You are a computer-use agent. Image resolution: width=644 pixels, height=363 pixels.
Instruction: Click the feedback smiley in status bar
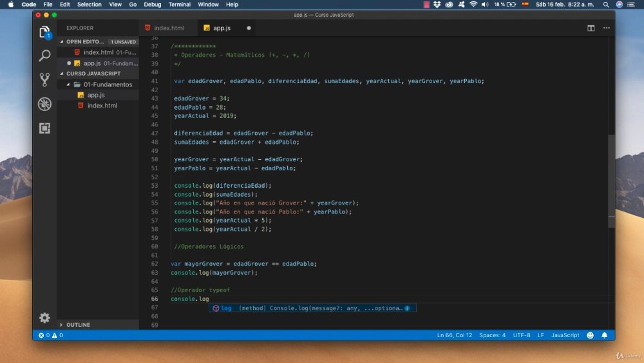pyautogui.click(x=590, y=335)
